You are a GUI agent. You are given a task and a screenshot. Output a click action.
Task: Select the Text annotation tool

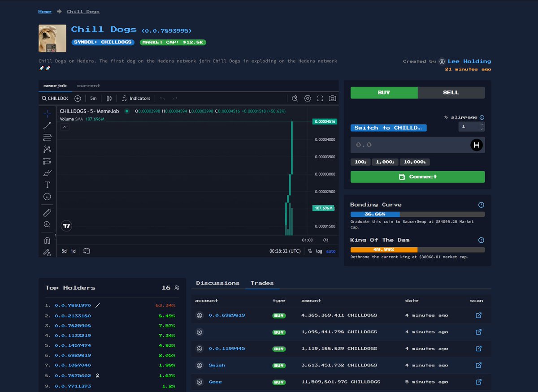47,185
